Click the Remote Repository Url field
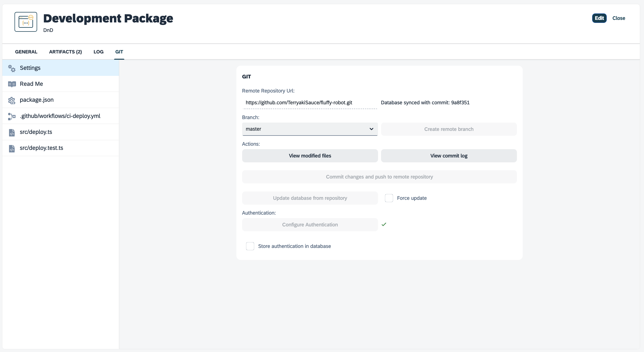Image resolution: width=644 pixels, height=352 pixels. tap(299, 102)
